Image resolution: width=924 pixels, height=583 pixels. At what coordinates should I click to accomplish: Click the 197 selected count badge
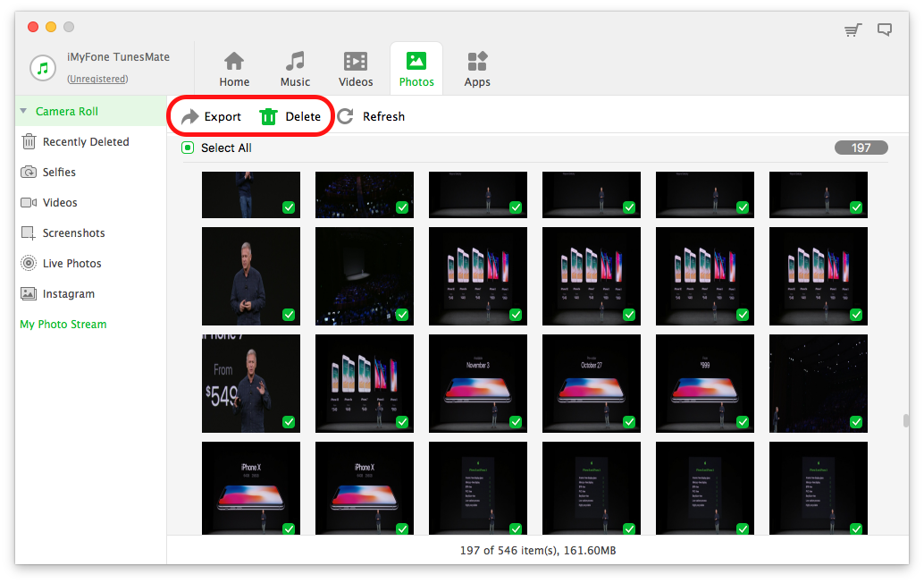[861, 148]
